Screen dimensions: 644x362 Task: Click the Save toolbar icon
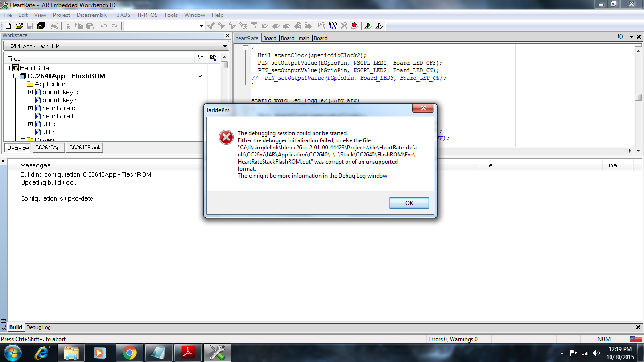pos(30,26)
